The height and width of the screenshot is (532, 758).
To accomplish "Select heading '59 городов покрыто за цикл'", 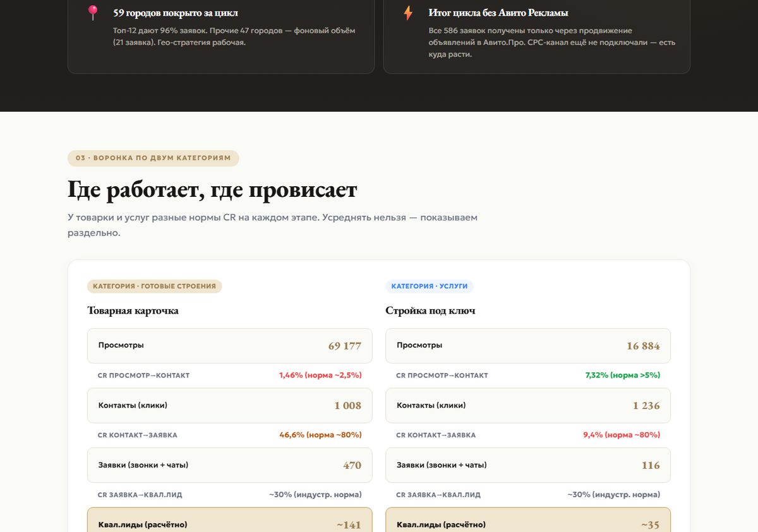I will click(176, 13).
